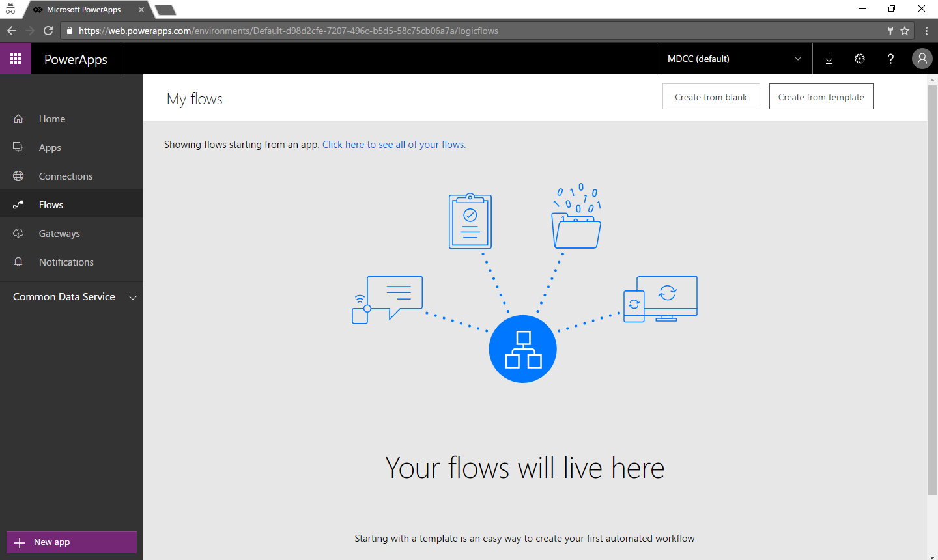Go to Home in the sidebar

51,119
